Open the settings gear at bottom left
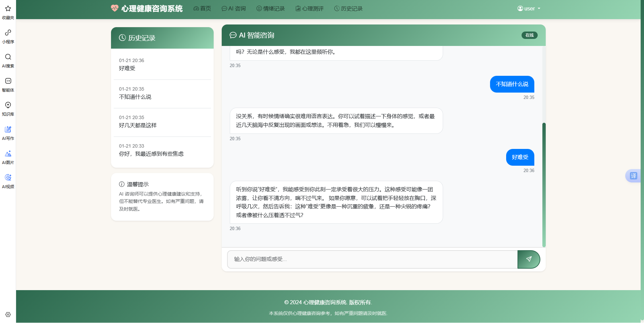 [8, 314]
